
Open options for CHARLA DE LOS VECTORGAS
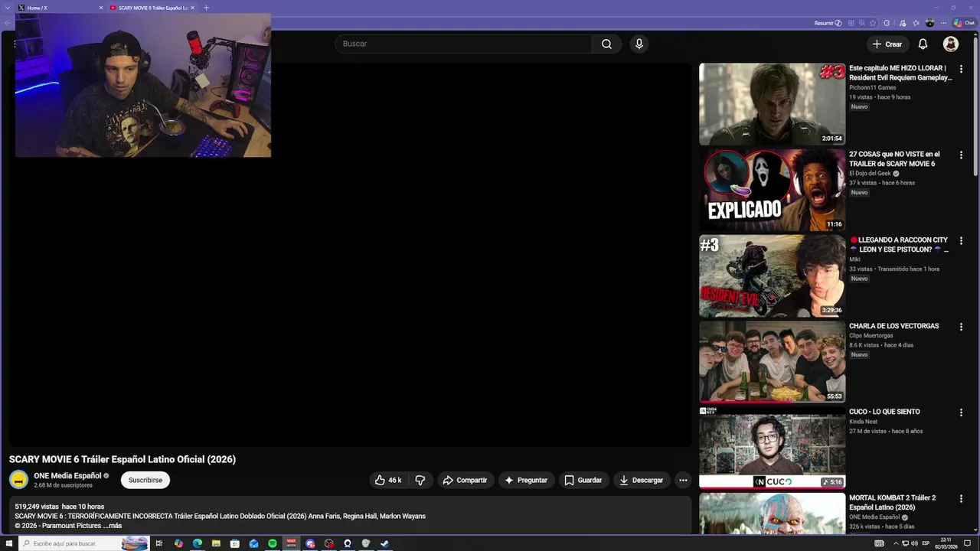(961, 327)
